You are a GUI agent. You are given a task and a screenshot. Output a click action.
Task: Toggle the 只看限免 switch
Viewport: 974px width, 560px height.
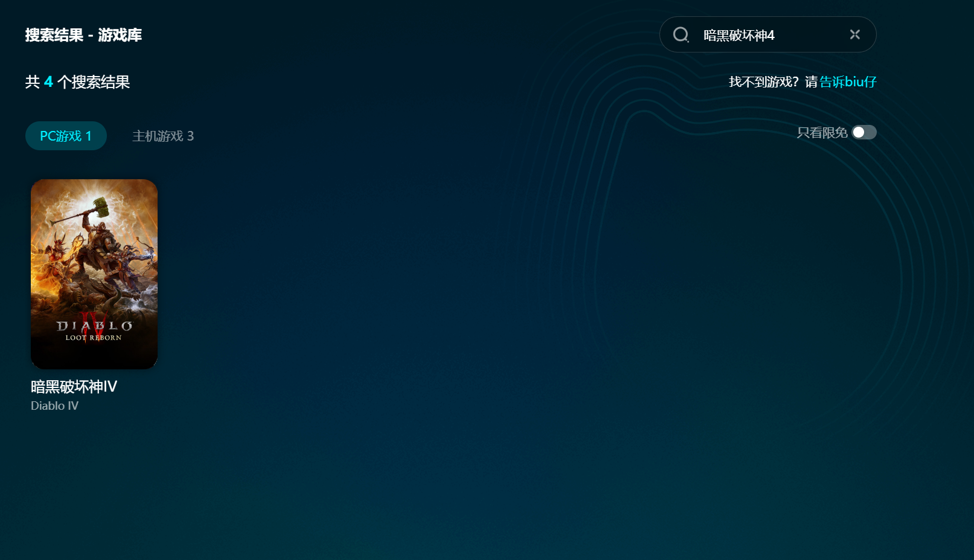pyautogui.click(x=864, y=132)
